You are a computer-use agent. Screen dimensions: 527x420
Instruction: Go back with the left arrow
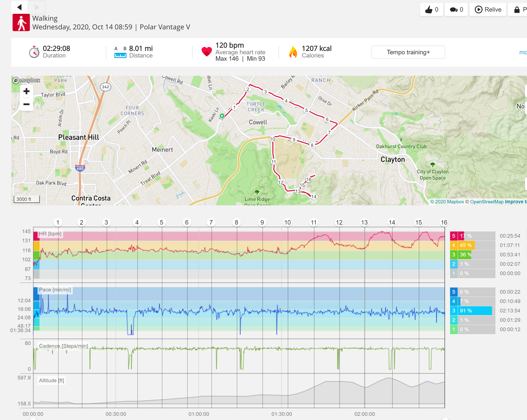coord(20,7)
